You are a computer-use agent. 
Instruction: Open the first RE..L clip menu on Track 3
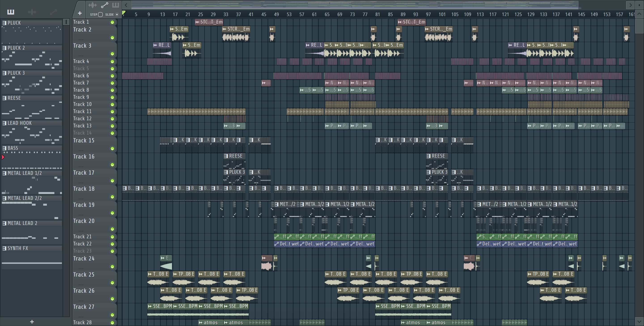(155, 45)
